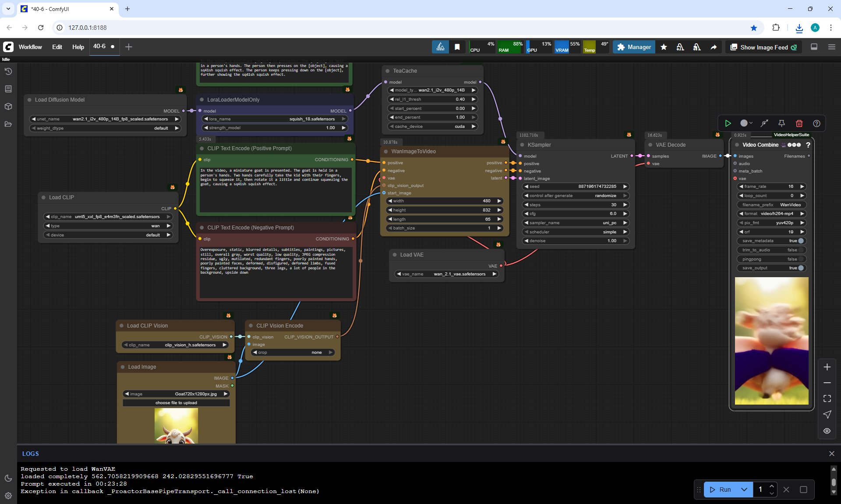841x504 pixels.
Task: Click choose file to upload button
Action: [176, 403]
